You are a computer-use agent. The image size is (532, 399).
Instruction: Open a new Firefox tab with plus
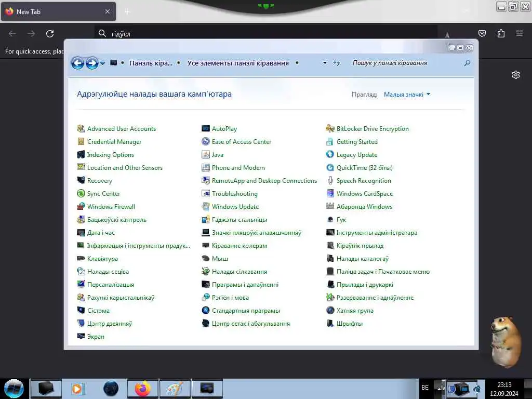(x=127, y=12)
